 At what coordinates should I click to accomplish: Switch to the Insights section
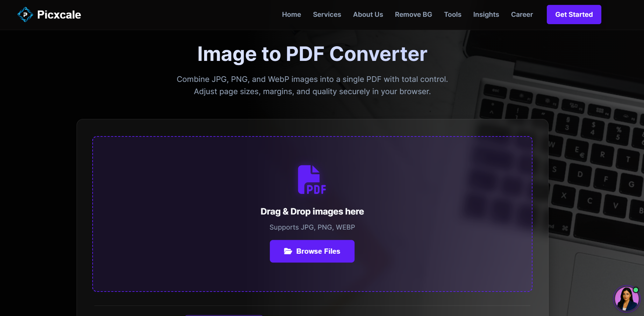point(486,14)
